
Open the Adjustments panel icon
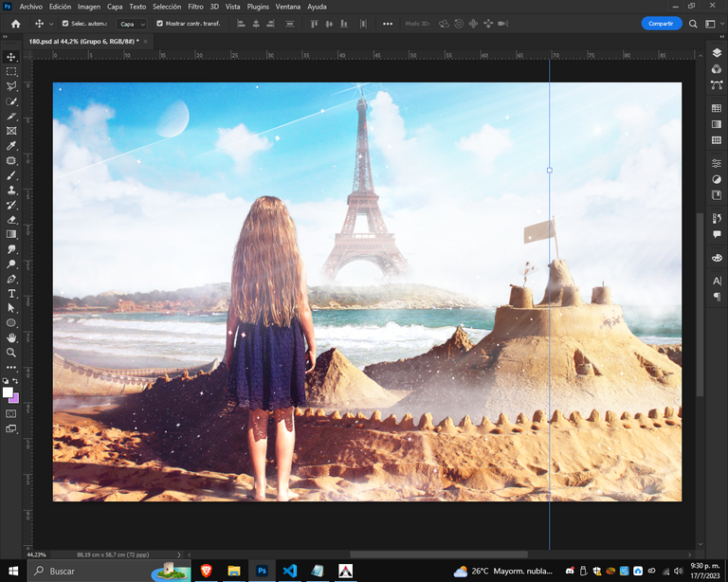[x=717, y=179]
